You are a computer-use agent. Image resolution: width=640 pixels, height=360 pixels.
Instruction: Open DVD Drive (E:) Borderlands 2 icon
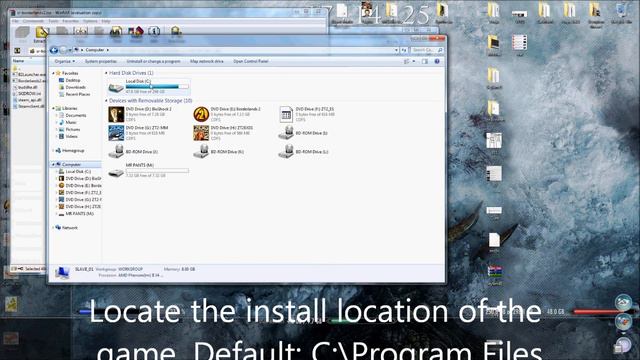[201, 114]
